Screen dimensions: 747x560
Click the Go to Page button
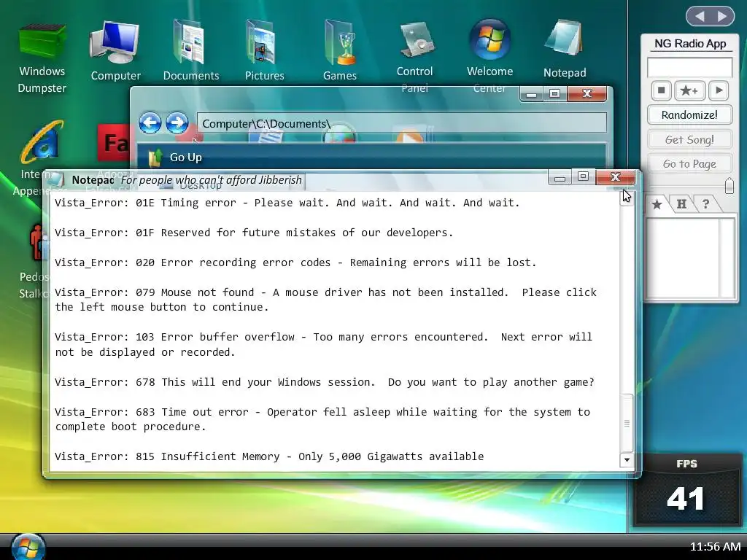coord(689,164)
